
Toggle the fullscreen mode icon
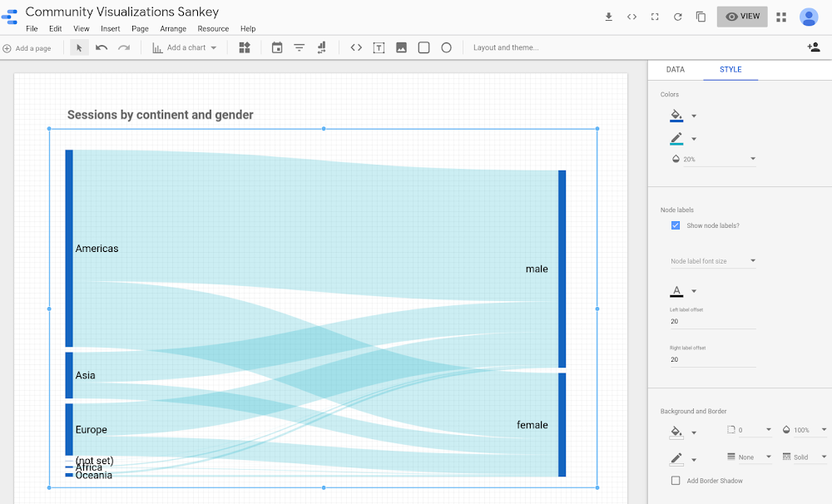point(655,17)
